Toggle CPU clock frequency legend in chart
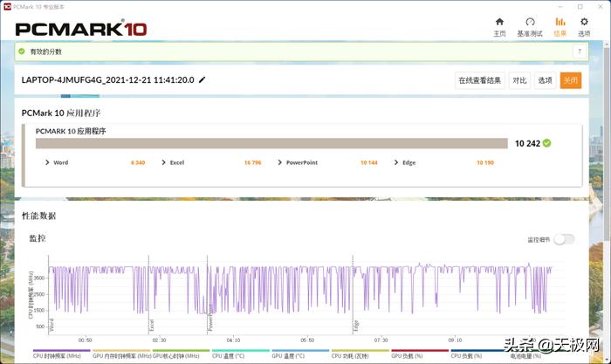This screenshot has width=611, height=364. [x=58, y=356]
